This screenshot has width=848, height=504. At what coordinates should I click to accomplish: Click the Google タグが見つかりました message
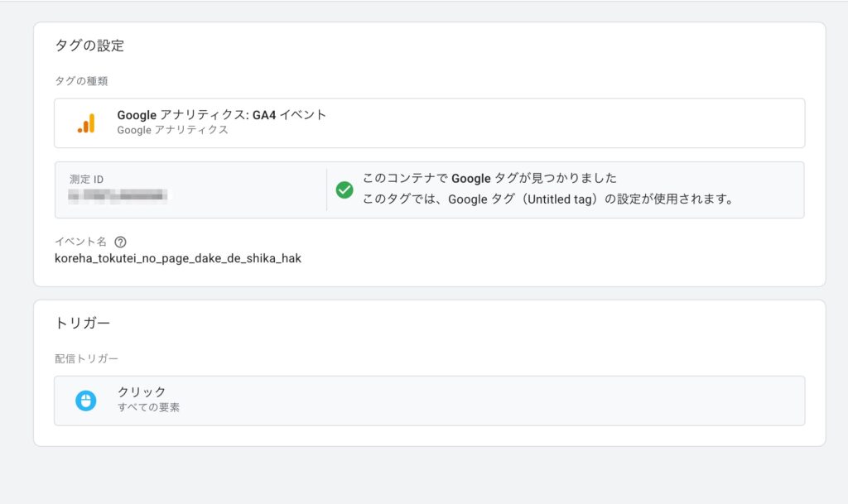pyautogui.click(x=489, y=178)
